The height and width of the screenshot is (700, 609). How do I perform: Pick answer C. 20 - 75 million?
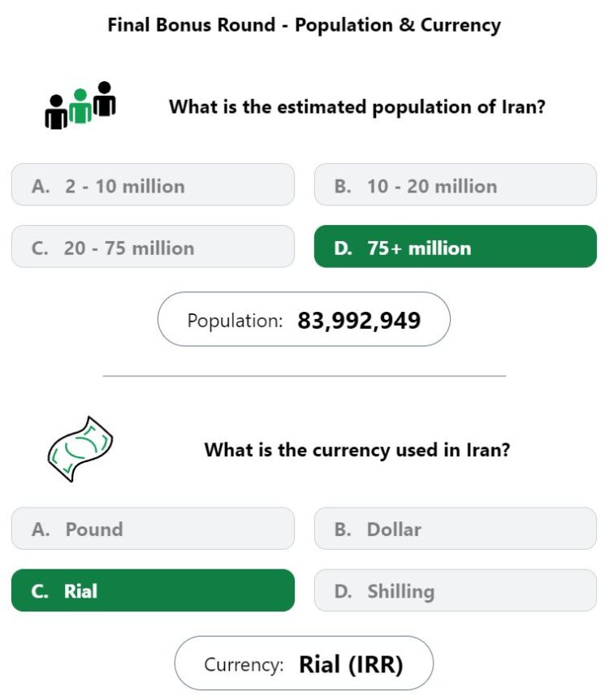pyautogui.click(x=153, y=247)
